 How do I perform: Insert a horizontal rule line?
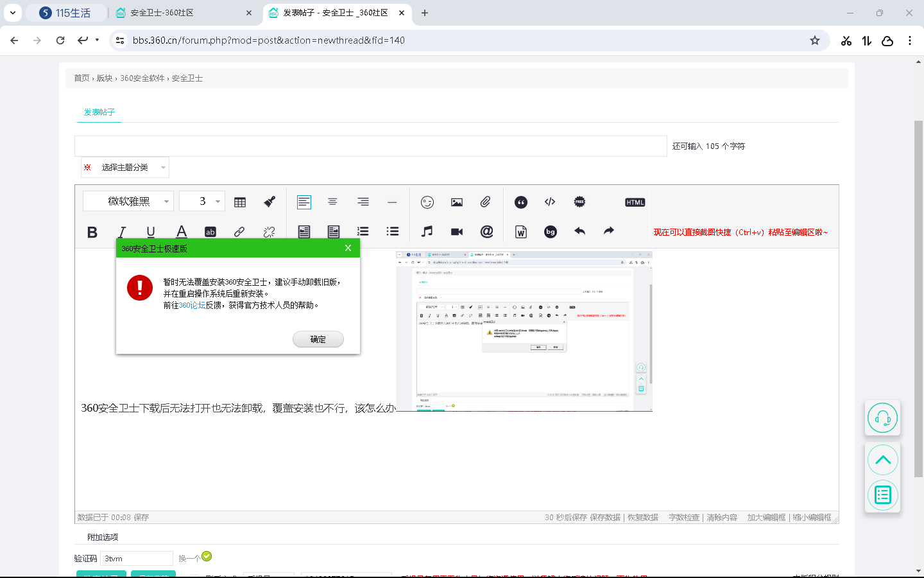coord(392,202)
